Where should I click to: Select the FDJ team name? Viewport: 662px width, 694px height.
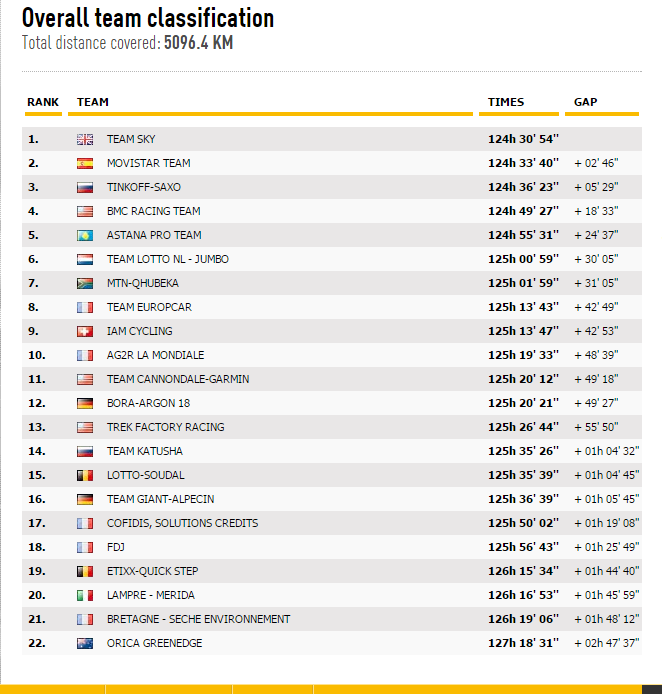[x=115, y=547]
